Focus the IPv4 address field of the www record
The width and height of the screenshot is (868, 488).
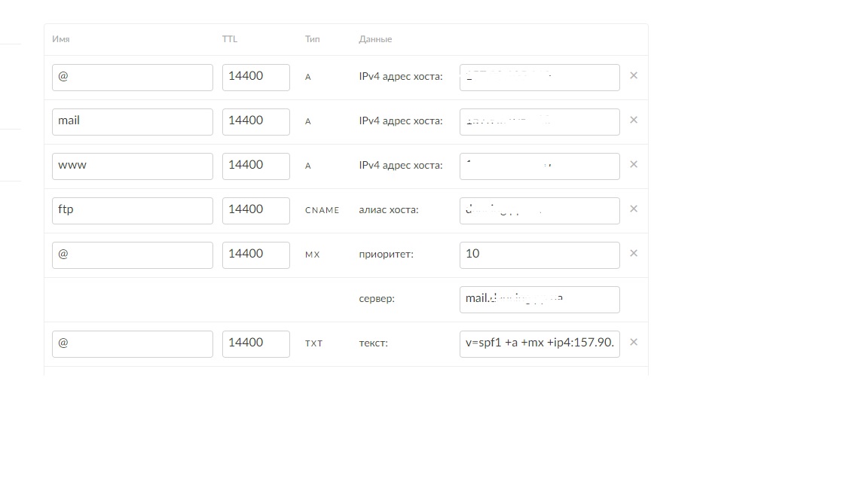coord(539,166)
